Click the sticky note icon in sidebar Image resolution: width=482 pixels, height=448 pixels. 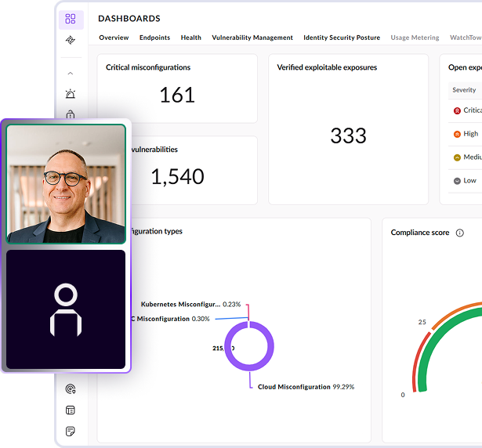(71, 431)
